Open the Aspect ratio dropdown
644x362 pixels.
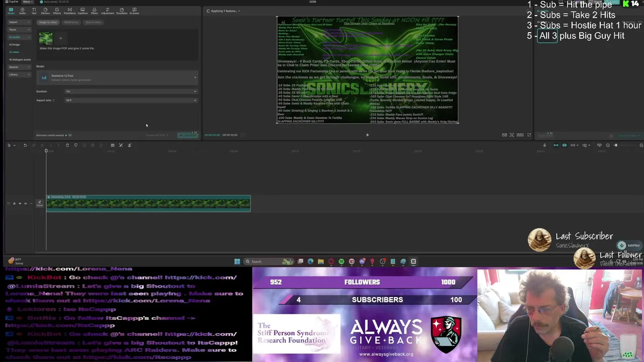[x=131, y=100]
